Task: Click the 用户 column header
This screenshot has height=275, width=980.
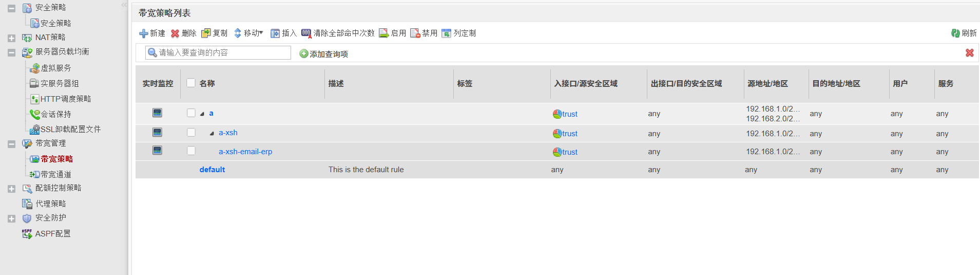Action: click(x=900, y=83)
